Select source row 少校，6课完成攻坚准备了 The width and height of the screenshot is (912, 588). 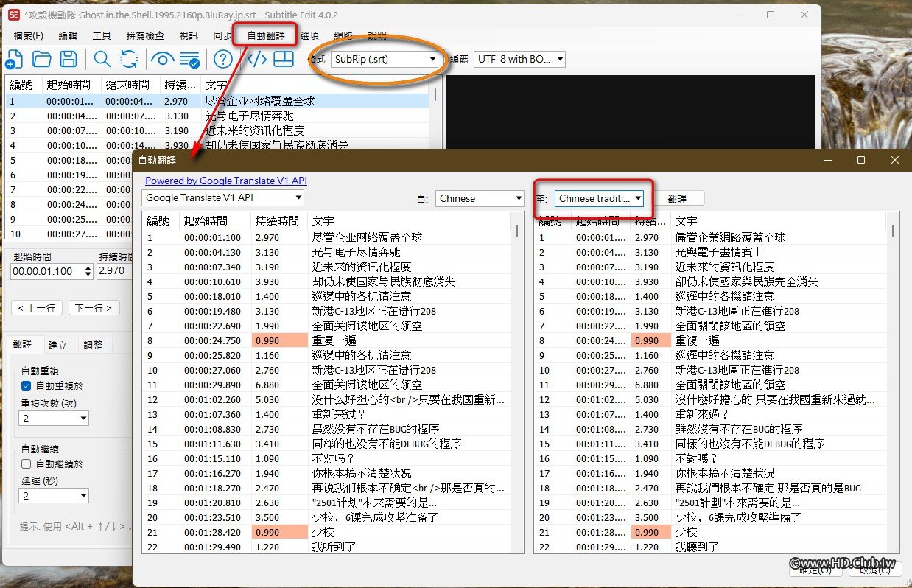pyautogui.click(x=327, y=517)
